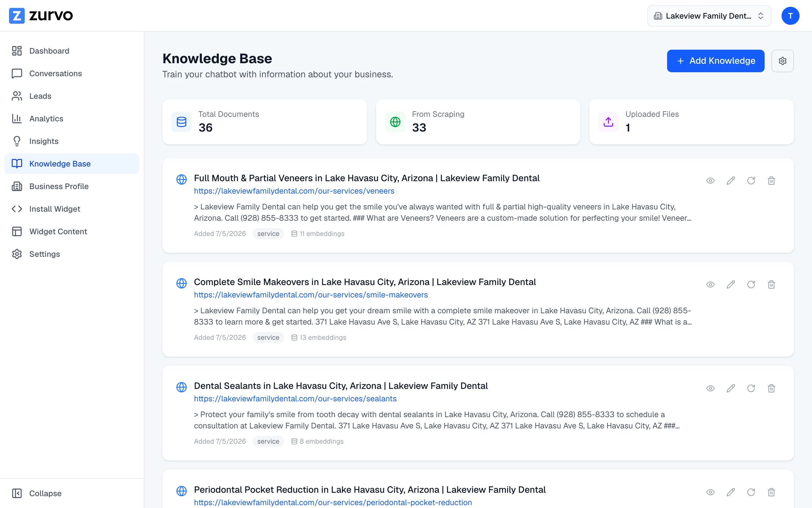812x508 pixels.
Task: Open knowledge base settings gear
Action: [782, 61]
